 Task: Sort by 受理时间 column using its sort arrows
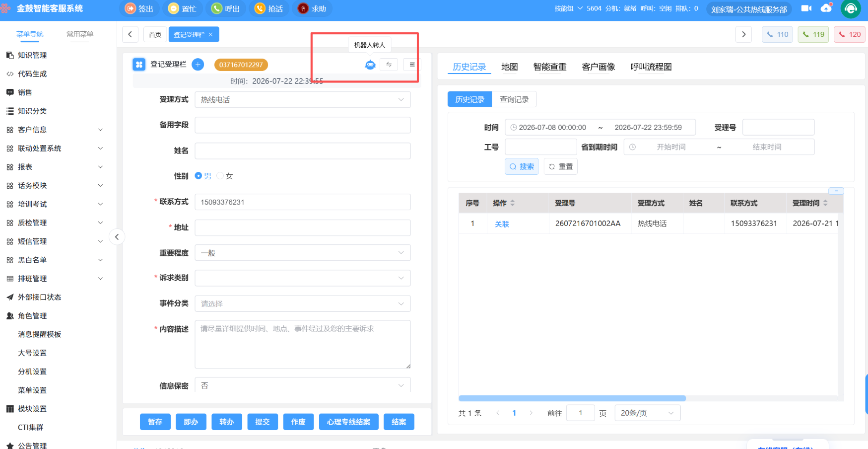[x=825, y=203]
